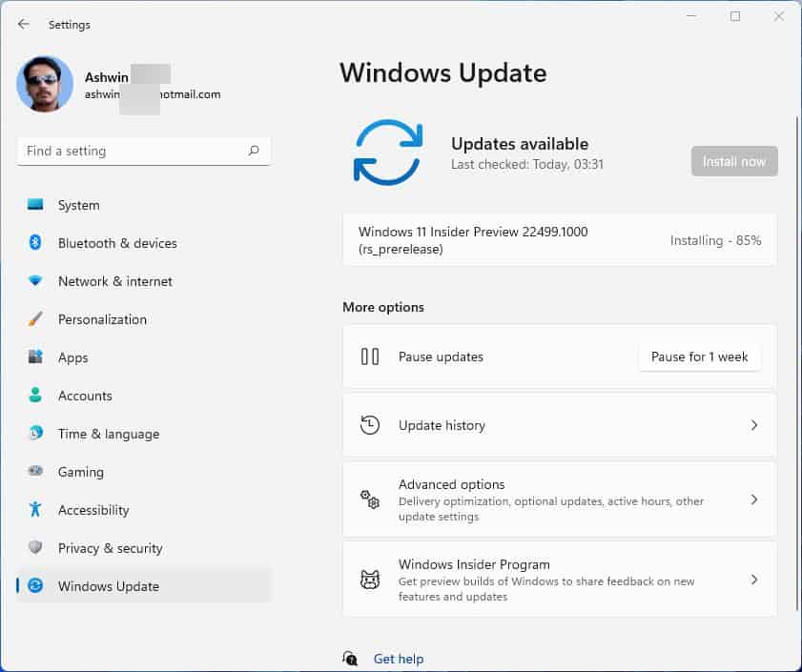Image resolution: width=802 pixels, height=672 pixels.
Task: Click the Windows Update sidebar sync icon
Action: click(x=35, y=585)
